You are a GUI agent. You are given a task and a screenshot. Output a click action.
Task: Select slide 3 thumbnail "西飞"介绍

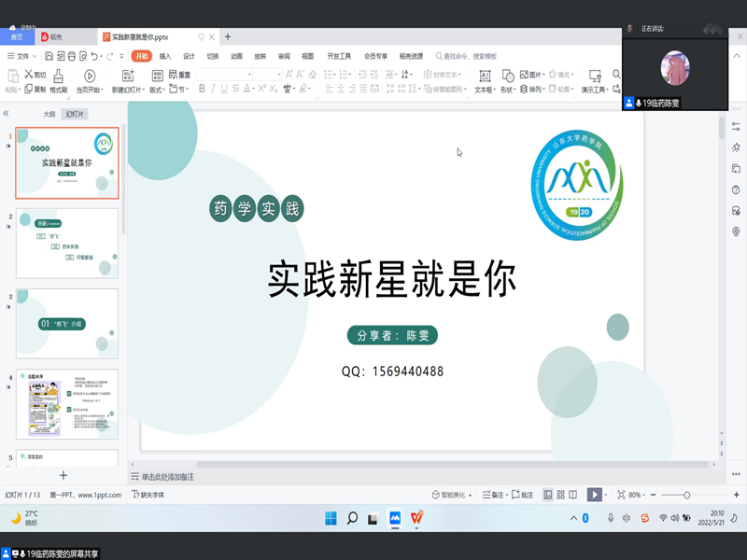67,323
